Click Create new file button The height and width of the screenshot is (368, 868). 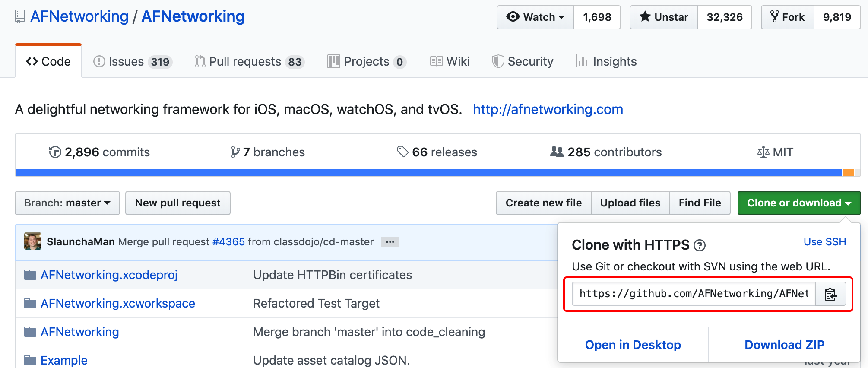point(544,203)
